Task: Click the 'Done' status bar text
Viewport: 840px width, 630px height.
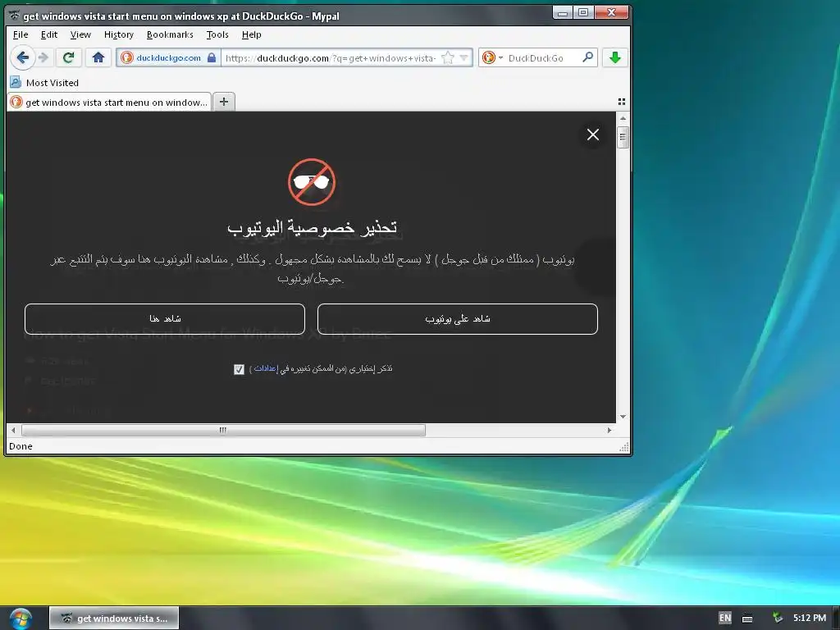Action: pyautogui.click(x=21, y=446)
